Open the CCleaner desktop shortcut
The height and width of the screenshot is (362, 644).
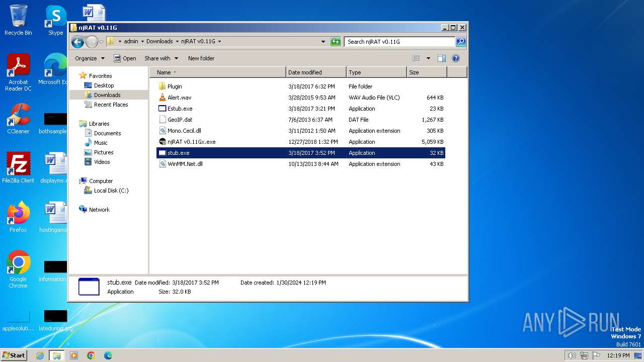click(18, 119)
